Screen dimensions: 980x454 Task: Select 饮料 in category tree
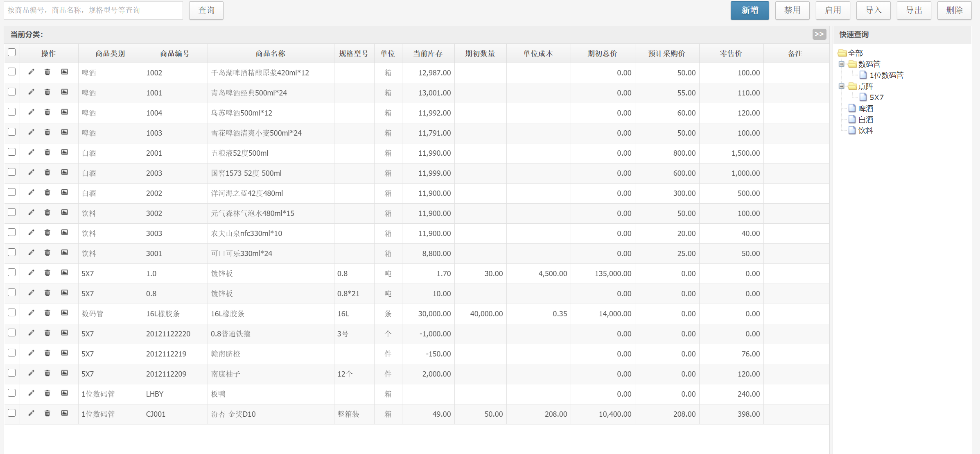tap(866, 130)
